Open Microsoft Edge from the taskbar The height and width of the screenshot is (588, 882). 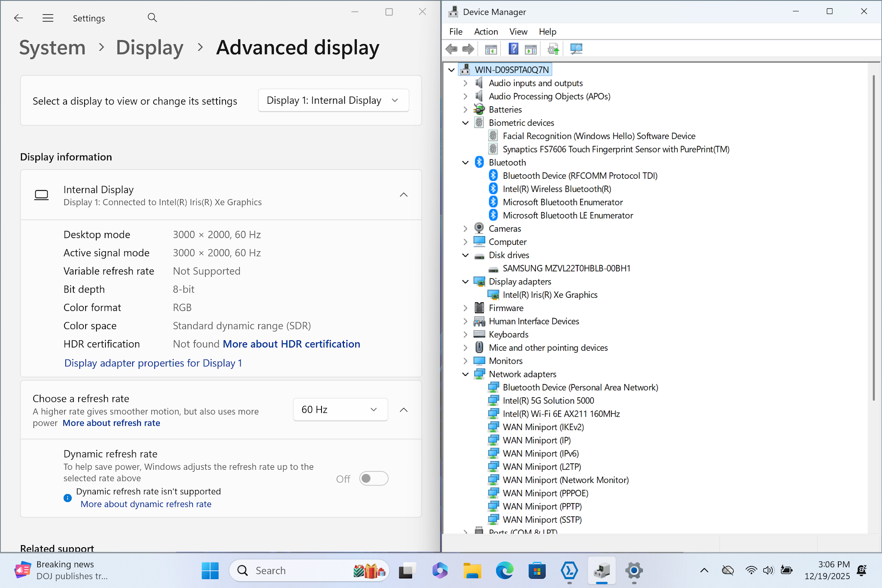(x=504, y=570)
